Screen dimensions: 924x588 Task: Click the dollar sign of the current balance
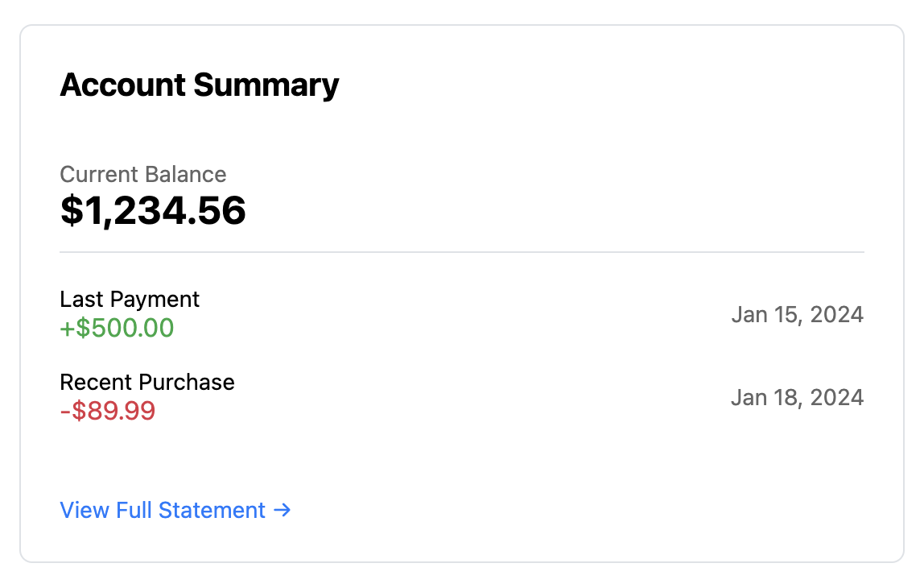point(71,211)
